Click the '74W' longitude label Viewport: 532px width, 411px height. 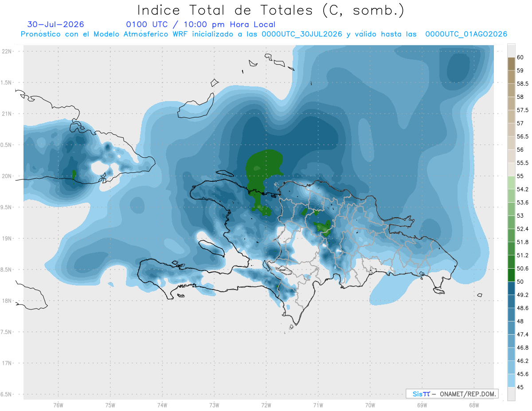coord(162,405)
